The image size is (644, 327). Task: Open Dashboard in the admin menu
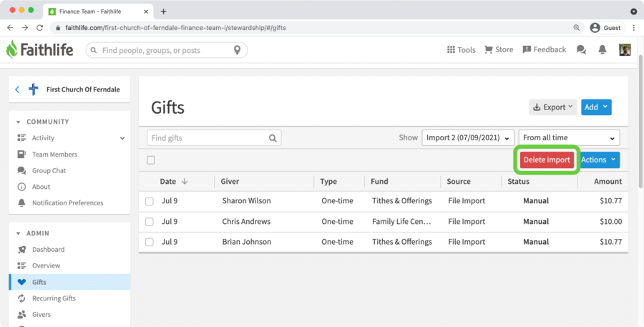click(48, 249)
